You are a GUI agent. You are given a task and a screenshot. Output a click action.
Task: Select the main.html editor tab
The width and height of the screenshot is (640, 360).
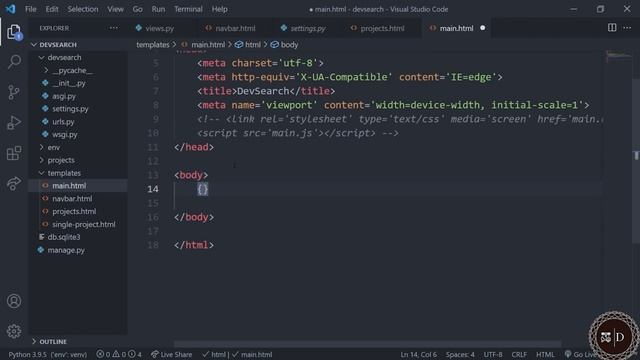(456, 28)
